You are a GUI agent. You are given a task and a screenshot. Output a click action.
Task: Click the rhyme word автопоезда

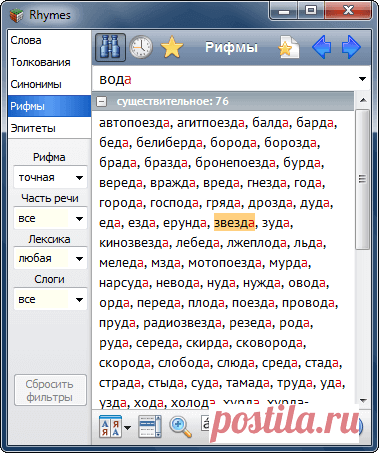coord(135,123)
